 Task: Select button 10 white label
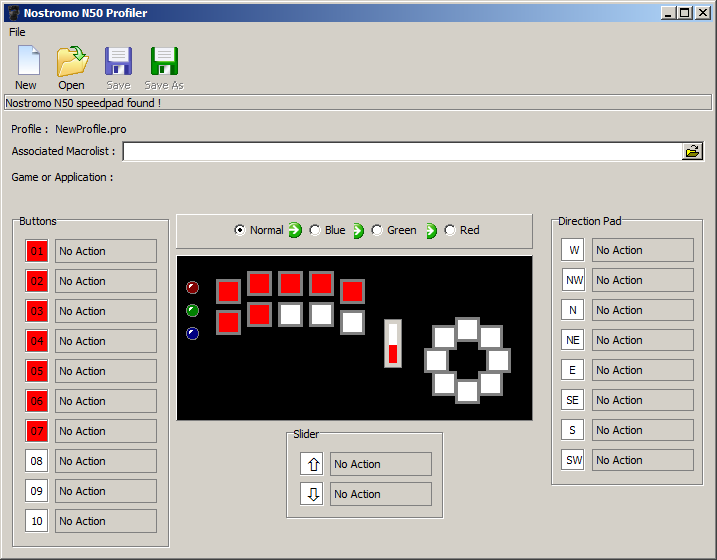pos(37,521)
